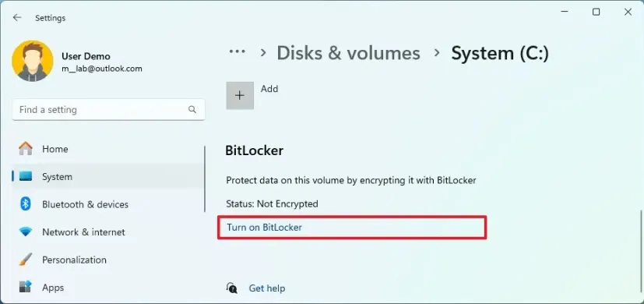Click the back arrow in Settings

(x=17, y=18)
